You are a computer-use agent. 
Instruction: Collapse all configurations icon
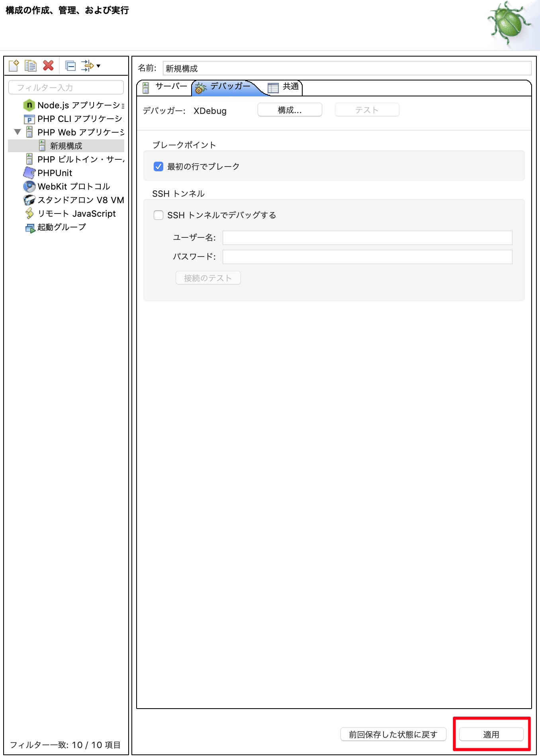[x=70, y=65]
